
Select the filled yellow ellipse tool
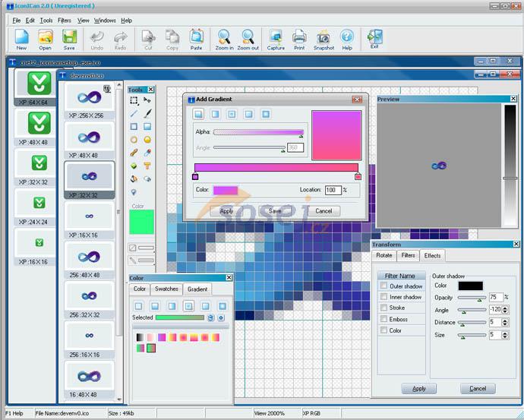(147, 140)
